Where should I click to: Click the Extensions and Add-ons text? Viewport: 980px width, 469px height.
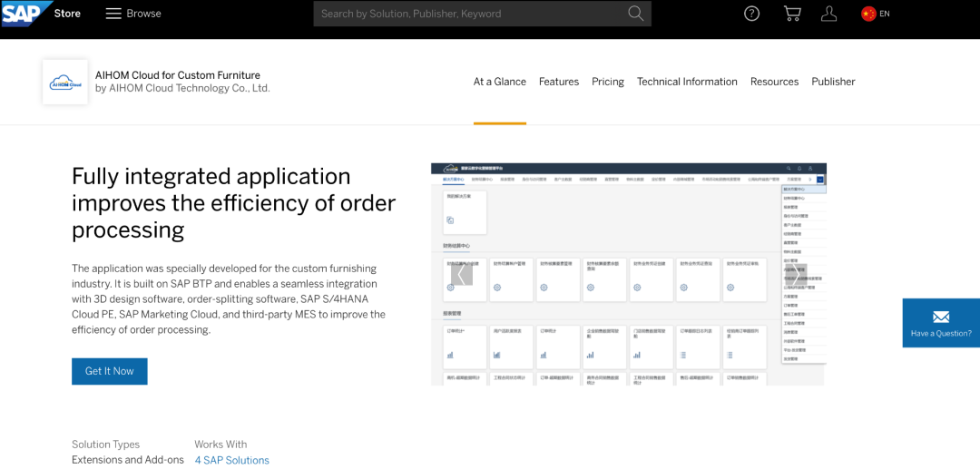point(128,460)
